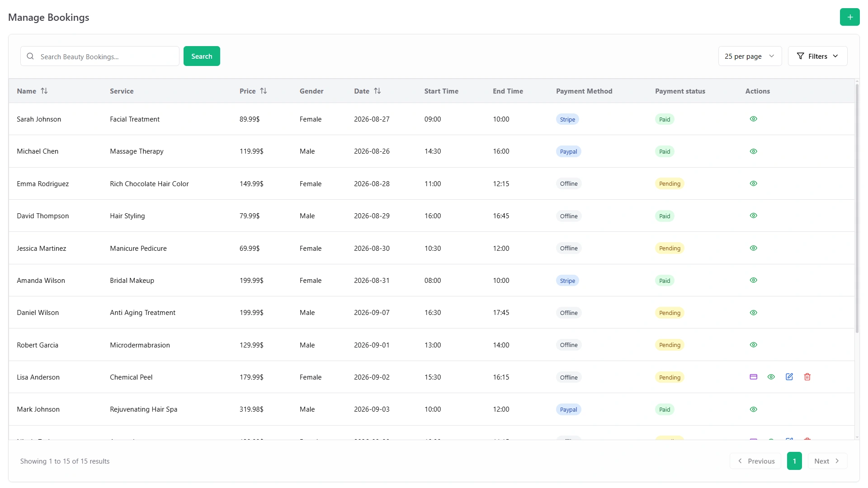Click the table vertical scrollbar
This screenshot has width=868, height=488.
857,208
